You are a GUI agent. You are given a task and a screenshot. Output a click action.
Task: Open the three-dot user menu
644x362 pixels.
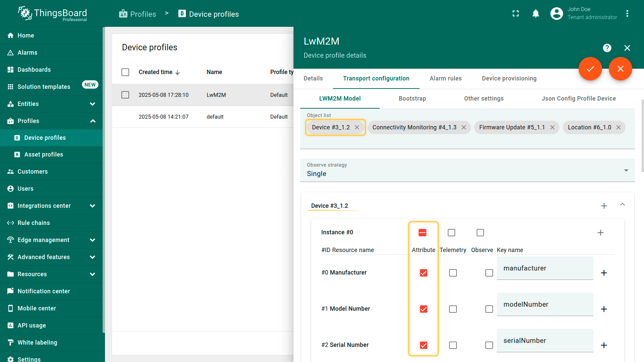(627, 13)
